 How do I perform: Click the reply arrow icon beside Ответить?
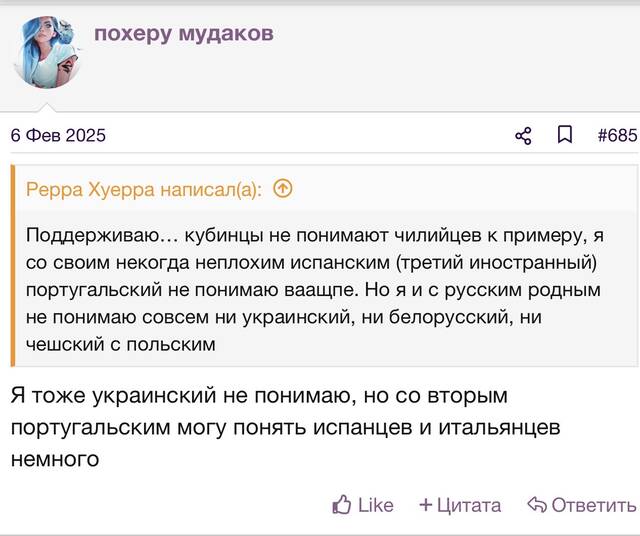pos(537,505)
